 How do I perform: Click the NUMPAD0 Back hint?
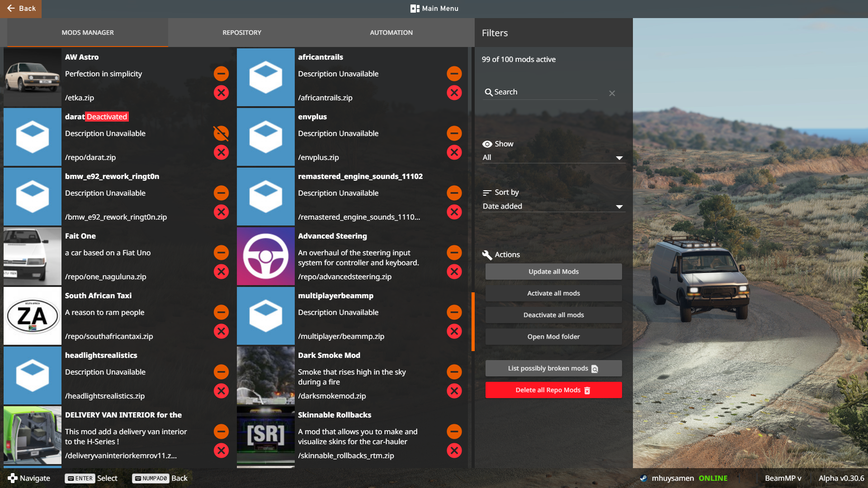point(160,478)
